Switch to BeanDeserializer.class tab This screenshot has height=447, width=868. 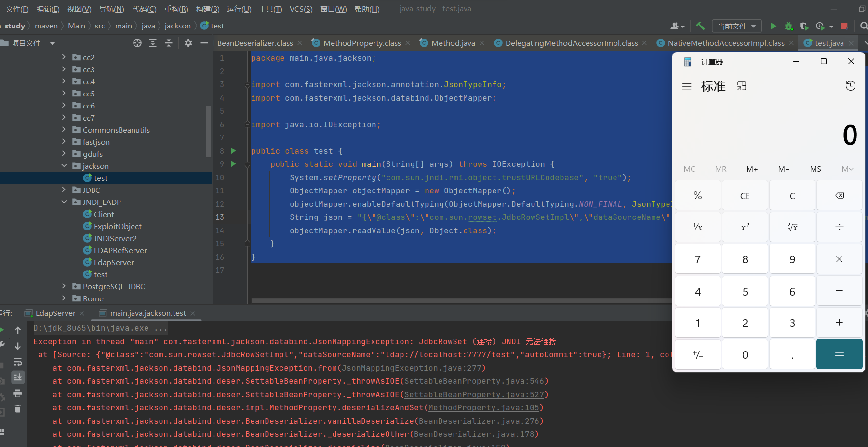click(255, 43)
